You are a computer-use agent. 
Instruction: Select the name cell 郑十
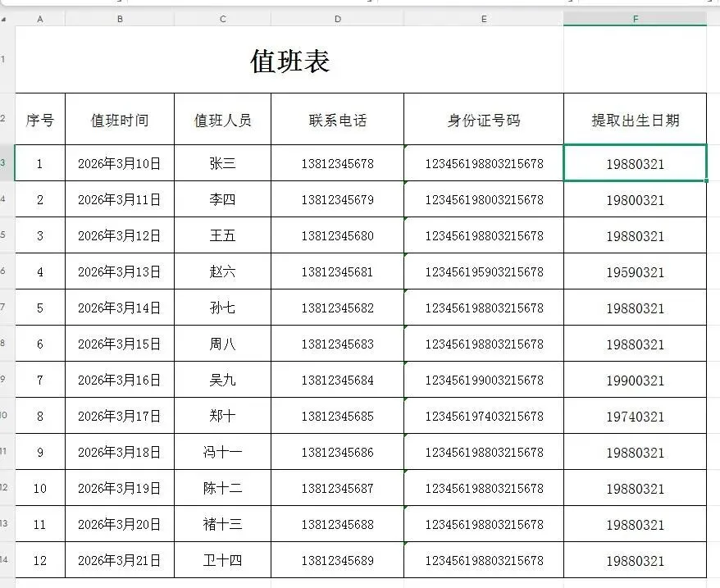click(x=223, y=415)
